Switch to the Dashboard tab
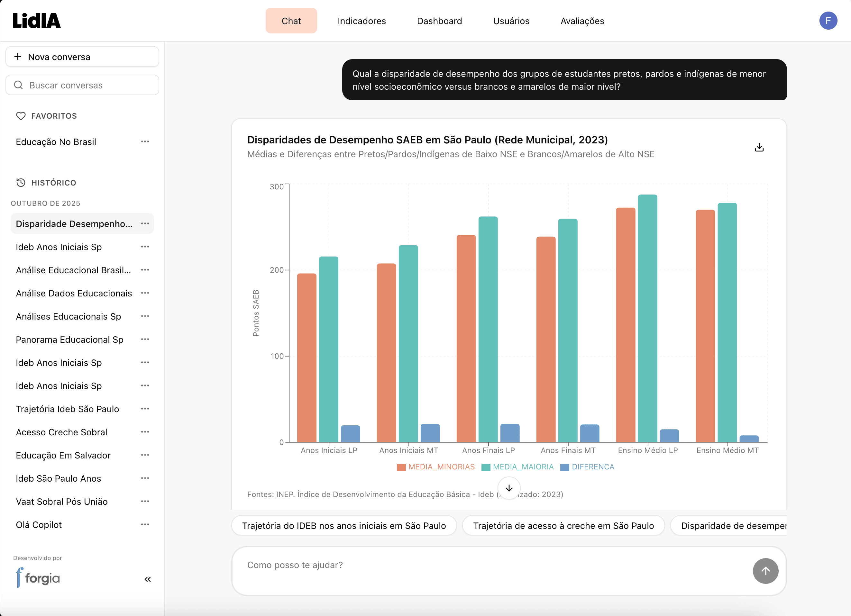Image resolution: width=851 pixels, height=616 pixels. (x=439, y=21)
